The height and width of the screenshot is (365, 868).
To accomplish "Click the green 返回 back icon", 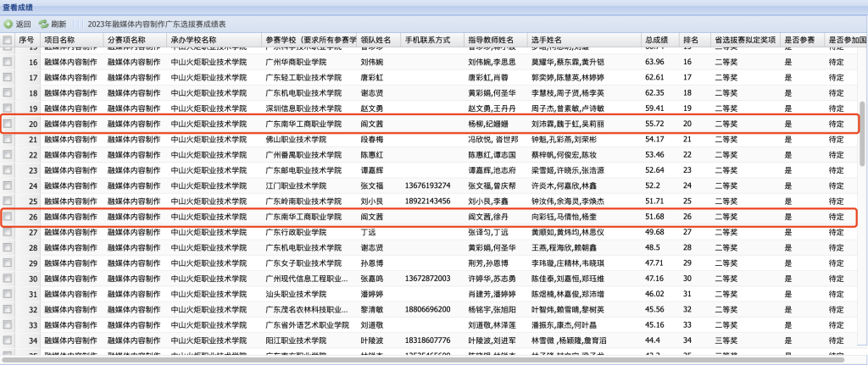I will coord(8,25).
